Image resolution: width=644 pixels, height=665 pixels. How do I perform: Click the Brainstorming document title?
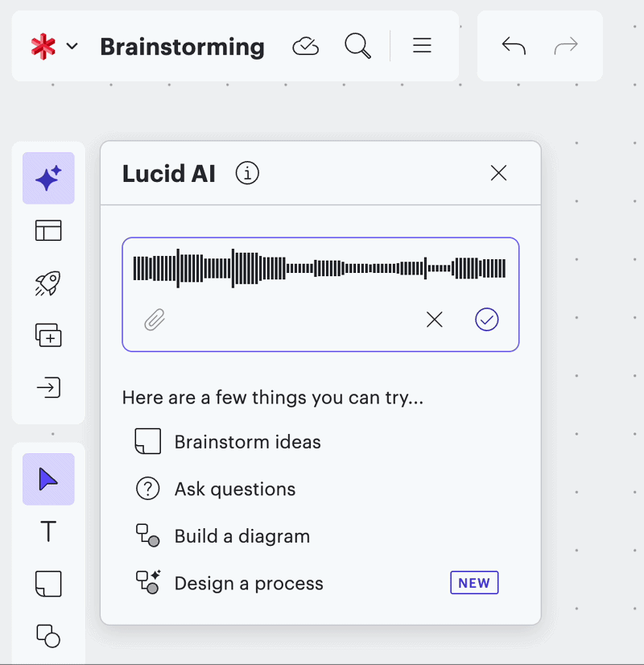pyautogui.click(x=182, y=47)
